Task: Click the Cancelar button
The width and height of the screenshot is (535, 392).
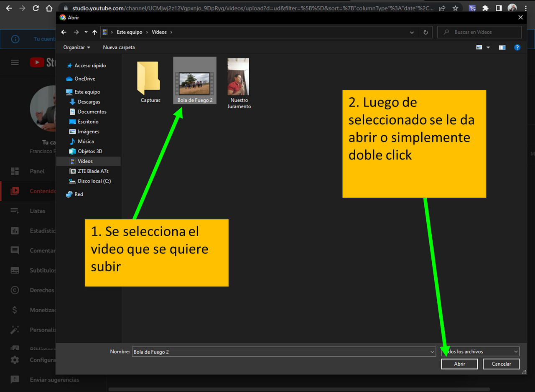Action: coord(501,364)
